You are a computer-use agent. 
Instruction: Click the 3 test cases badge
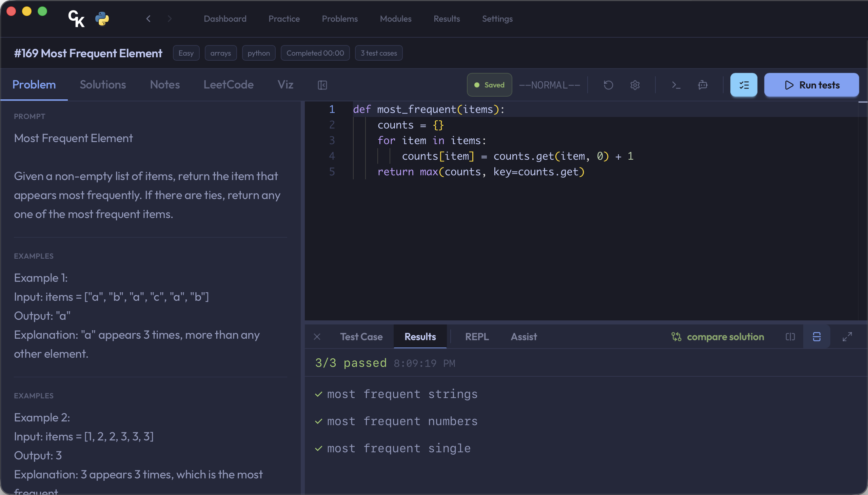click(379, 53)
